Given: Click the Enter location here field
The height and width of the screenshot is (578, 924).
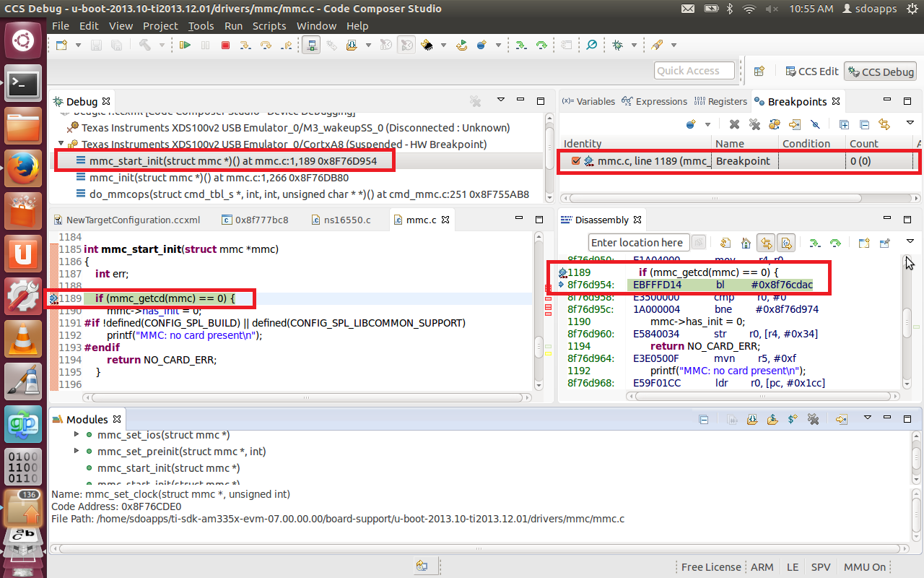Looking at the screenshot, I should coord(637,243).
